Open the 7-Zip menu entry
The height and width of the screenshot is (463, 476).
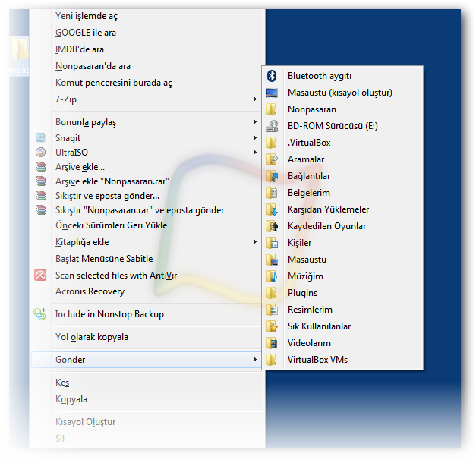[66, 99]
